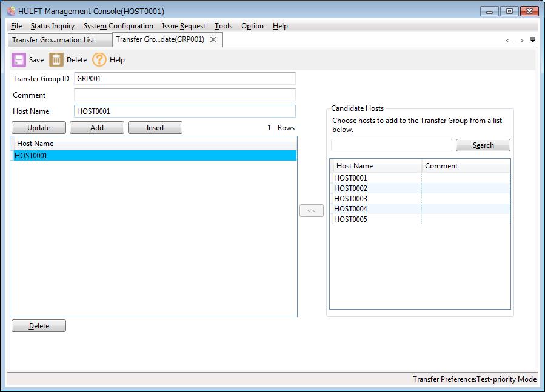Click the Insert button
The width and height of the screenshot is (545, 392).
[155, 128]
